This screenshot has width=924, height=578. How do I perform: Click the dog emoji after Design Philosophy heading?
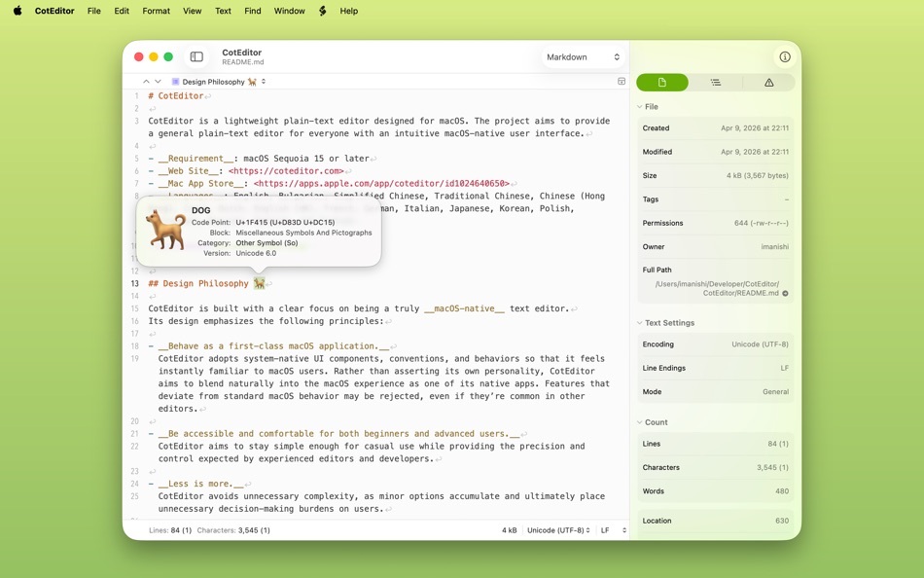[x=260, y=284]
